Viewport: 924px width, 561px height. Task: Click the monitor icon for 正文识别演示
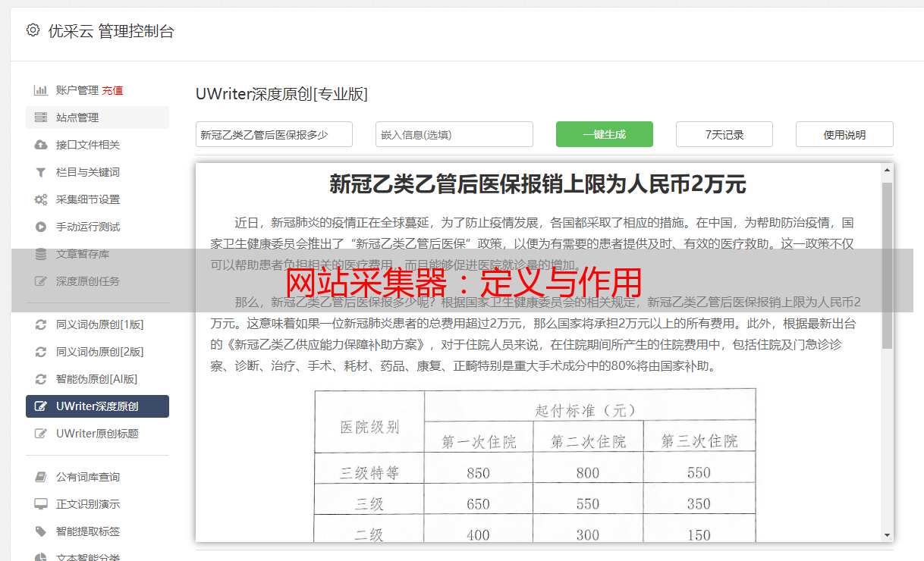click(x=41, y=504)
